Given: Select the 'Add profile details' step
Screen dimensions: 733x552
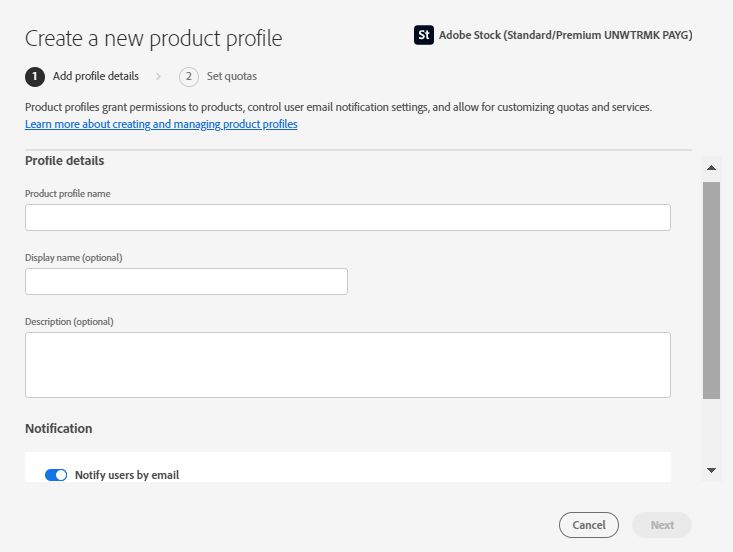Looking at the screenshot, I should [x=95, y=76].
